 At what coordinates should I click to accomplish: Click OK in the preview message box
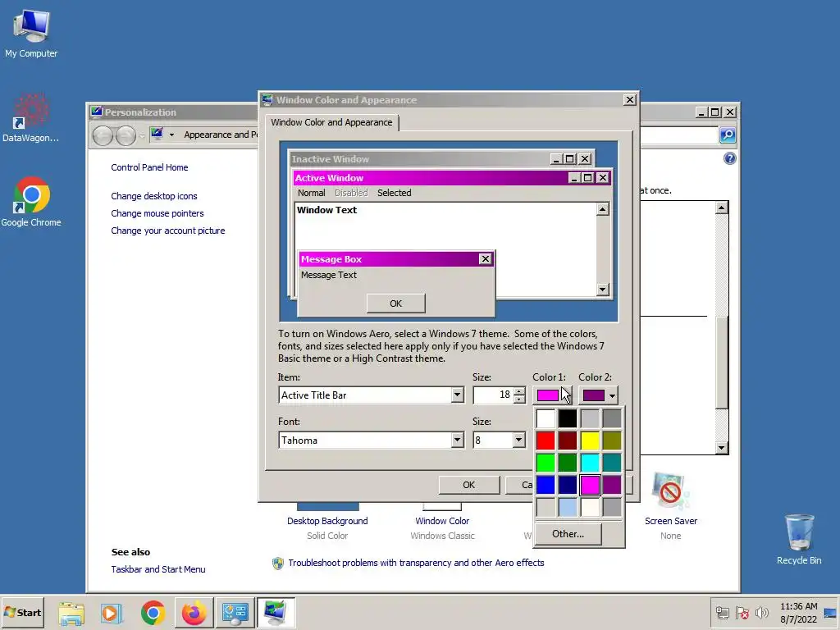coord(396,304)
